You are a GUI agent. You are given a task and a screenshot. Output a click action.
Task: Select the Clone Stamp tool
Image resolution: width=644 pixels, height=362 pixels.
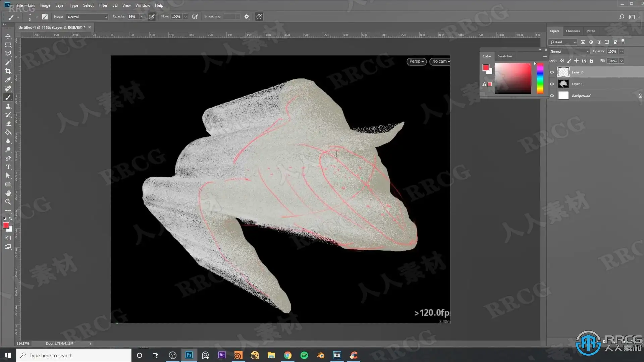click(8, 106)
